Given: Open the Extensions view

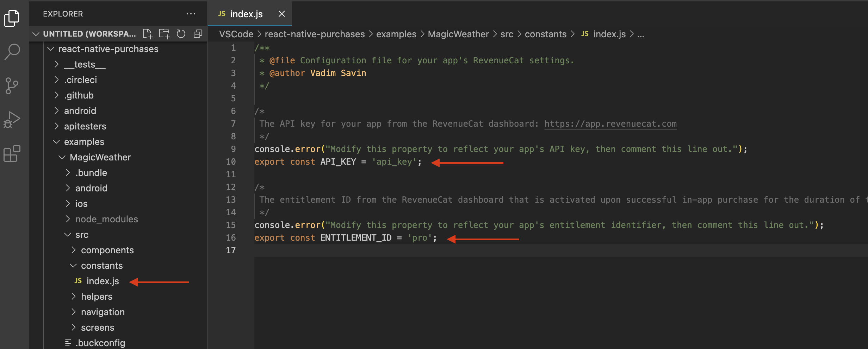Looking at the screenshot, I should pyautogui.click(x=12, y=153).
